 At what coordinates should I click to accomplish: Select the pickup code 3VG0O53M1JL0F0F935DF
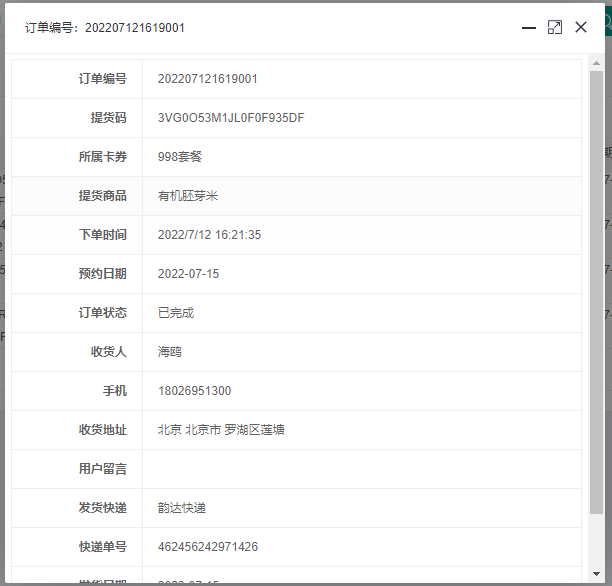tap(231, 118)
